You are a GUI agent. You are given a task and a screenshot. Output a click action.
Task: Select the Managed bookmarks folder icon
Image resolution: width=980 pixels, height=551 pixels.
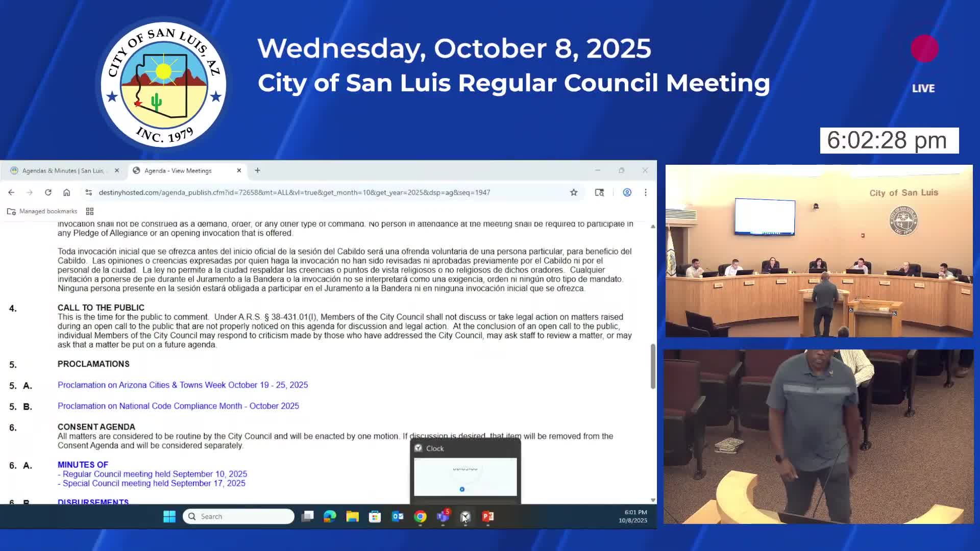11,211
